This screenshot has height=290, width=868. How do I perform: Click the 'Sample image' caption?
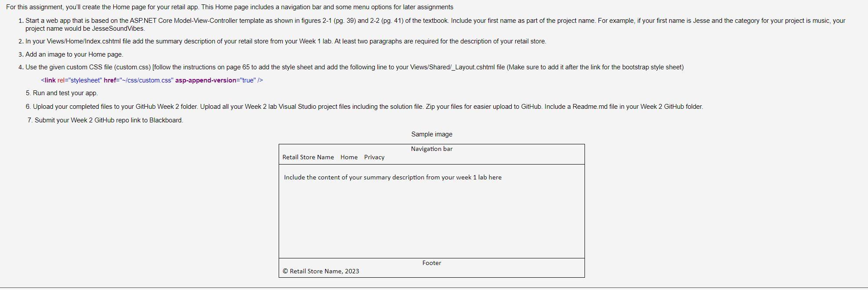pyautogui.click(x=431, y=134)
